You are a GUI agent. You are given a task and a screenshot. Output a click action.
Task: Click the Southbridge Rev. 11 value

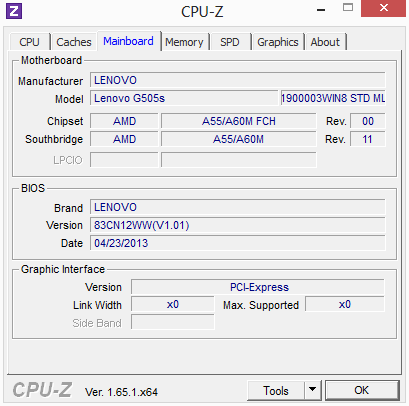(x=368, y=139)
